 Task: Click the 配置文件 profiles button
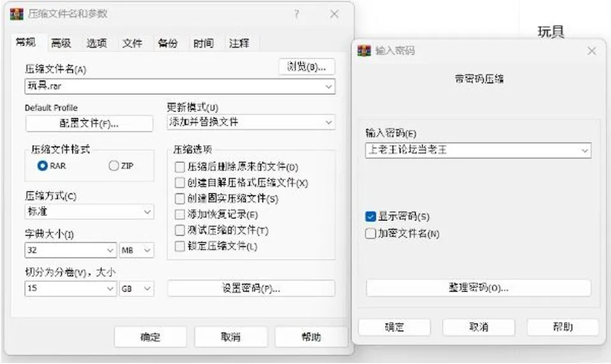tap(89, 124)
